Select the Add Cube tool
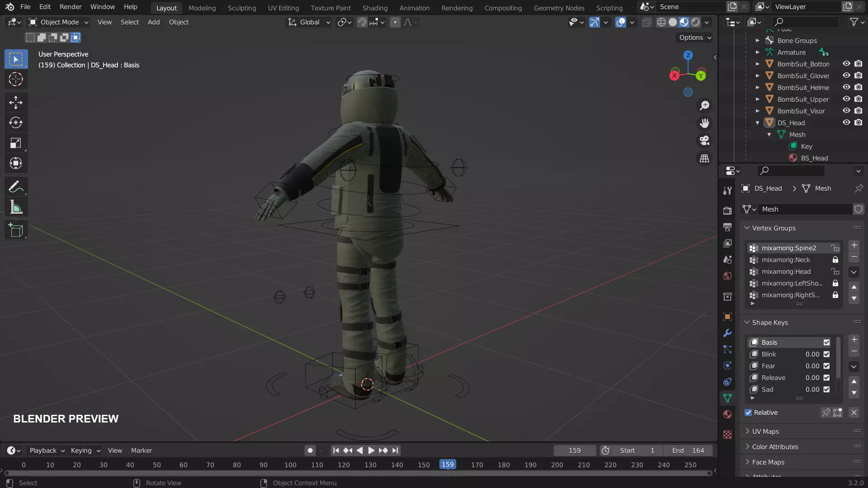 [x=16, y=230]
